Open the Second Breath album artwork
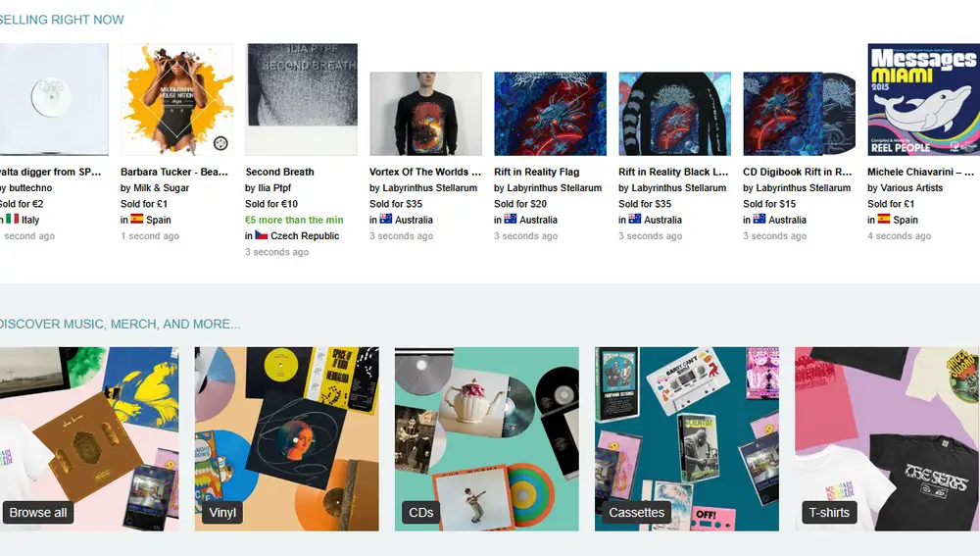 pos(301,99)
